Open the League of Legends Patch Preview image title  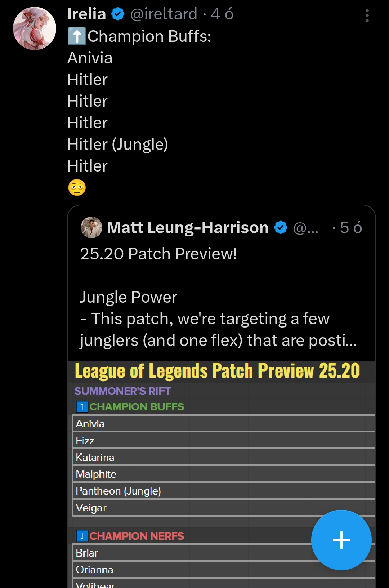point(217,371)
